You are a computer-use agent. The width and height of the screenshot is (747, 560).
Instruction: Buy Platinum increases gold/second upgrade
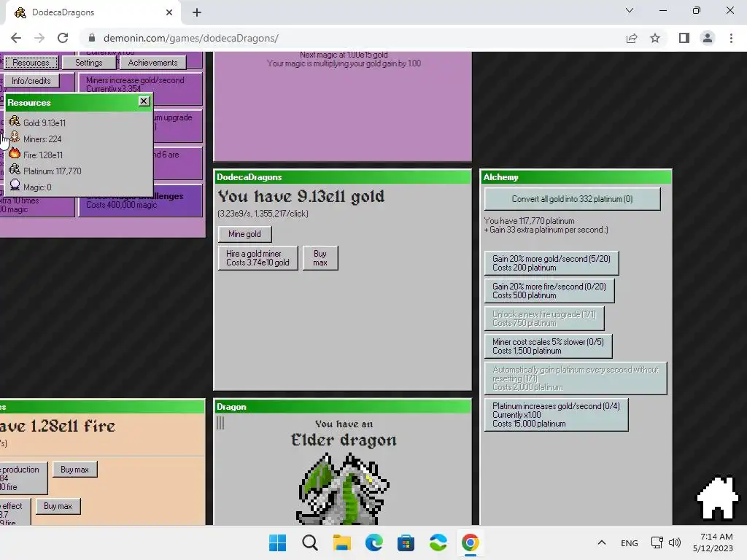click(x=556, y=415)
